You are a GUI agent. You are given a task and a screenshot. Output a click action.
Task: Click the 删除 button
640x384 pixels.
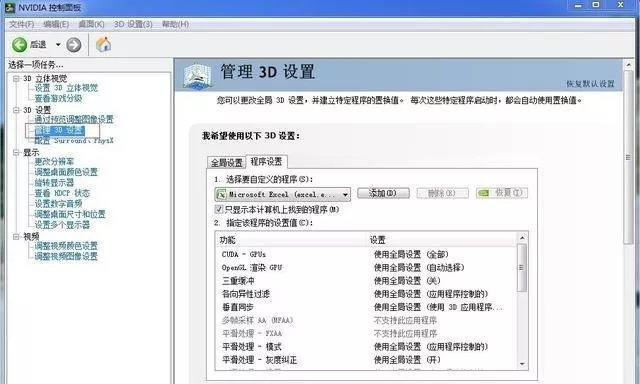pyautogui.click(x=442, y=193)
